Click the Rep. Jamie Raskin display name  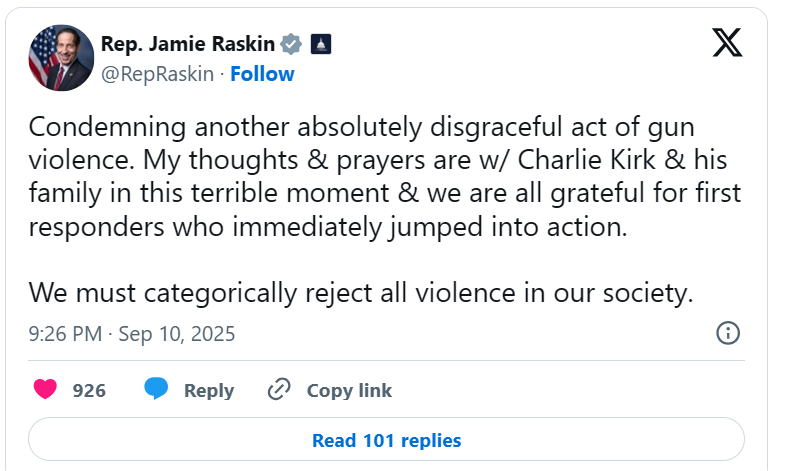pos(188,44)
